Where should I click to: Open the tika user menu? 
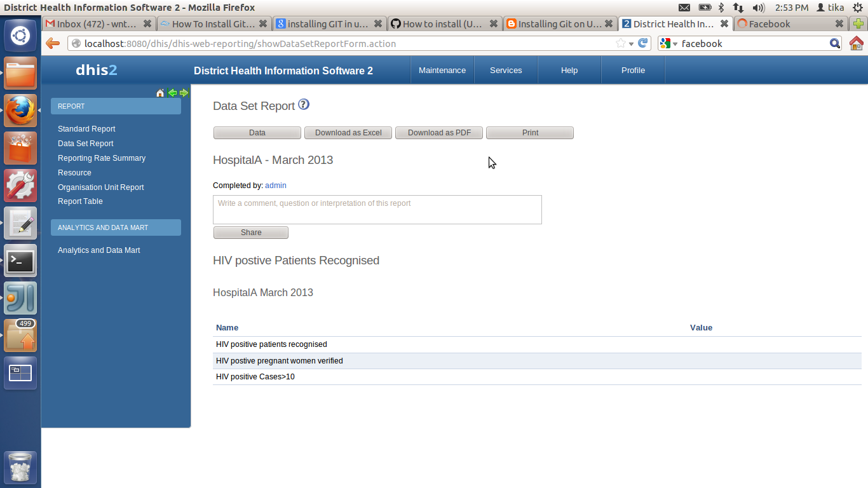pyautogui.click(x=830, y=8)
